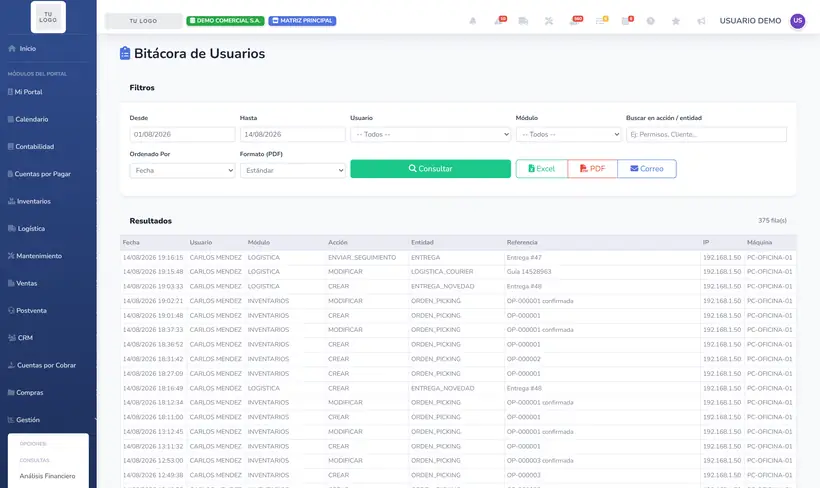Click the '375 fila(s)' results count
This screenshot has height=488, width=820.
coord(772,221)
